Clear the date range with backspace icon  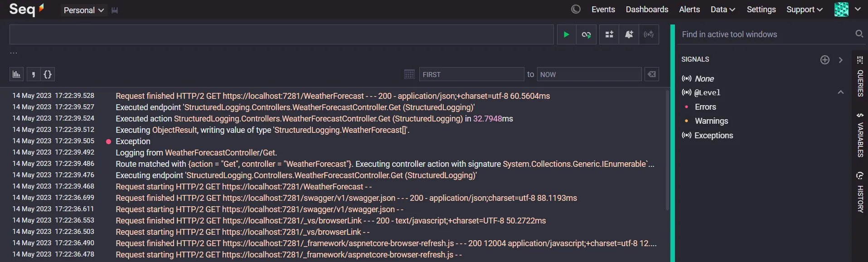point(652,74)
